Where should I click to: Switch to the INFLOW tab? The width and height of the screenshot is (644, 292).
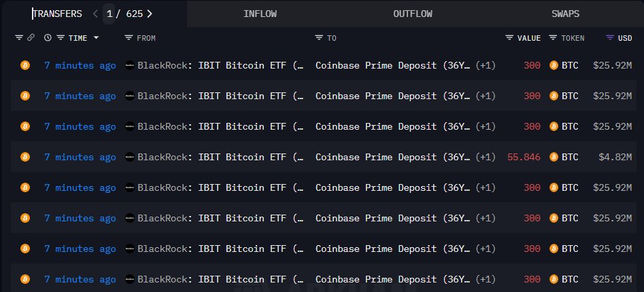click(x=260, y=14)
